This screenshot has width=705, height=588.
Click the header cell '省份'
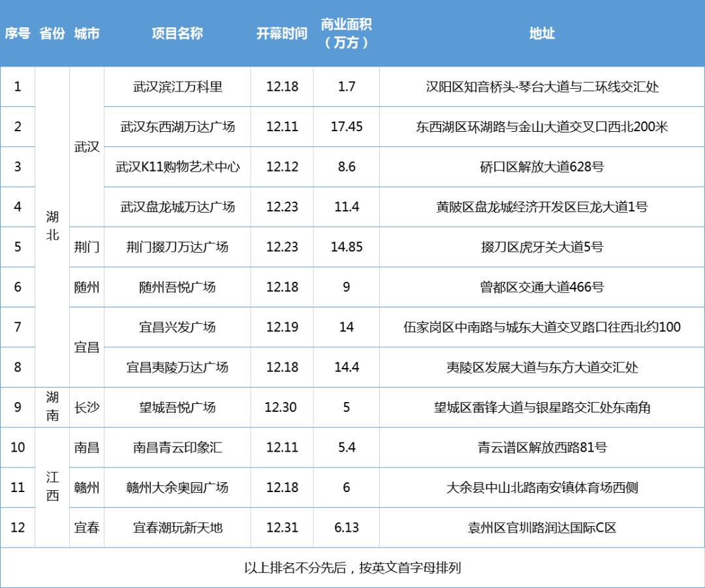click(x=52, y=33)
